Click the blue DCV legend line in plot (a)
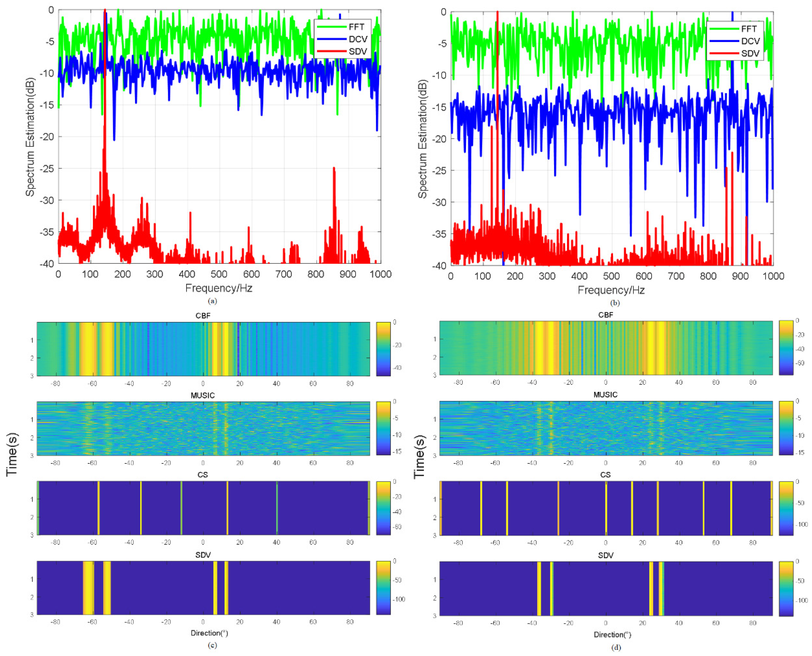 [x=332, y=39]
